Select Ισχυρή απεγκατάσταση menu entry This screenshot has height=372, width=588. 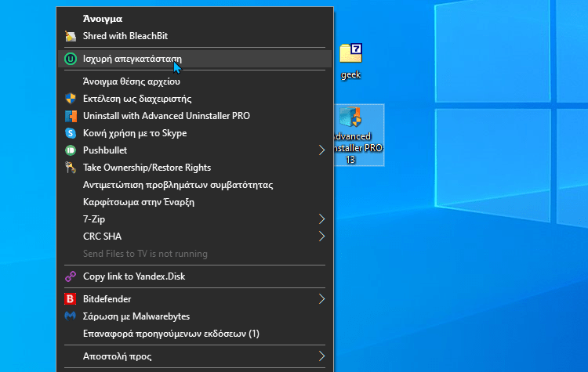pos(194,59)
